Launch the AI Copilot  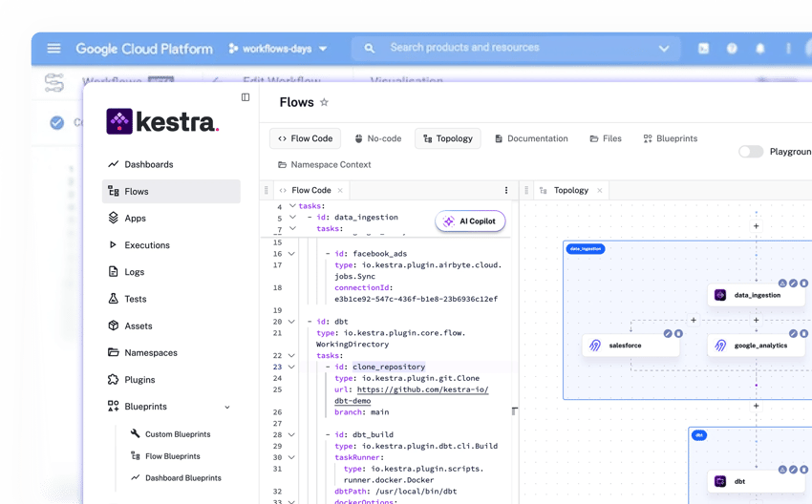(x=470, y=221)
